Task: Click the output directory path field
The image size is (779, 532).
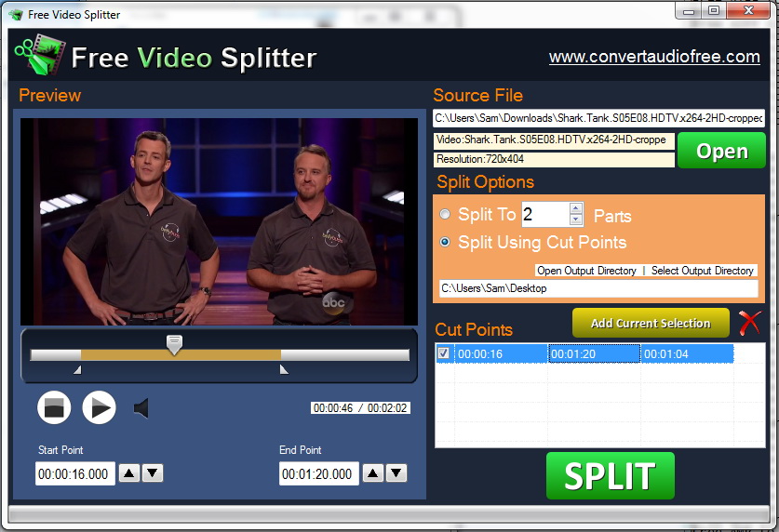Action: tap(598, 288)
